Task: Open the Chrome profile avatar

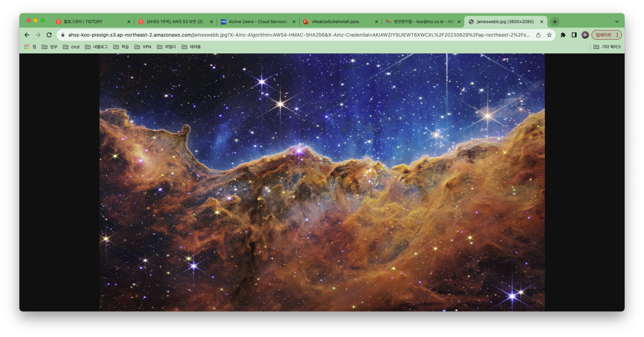Action: click(x=585, y=35)
